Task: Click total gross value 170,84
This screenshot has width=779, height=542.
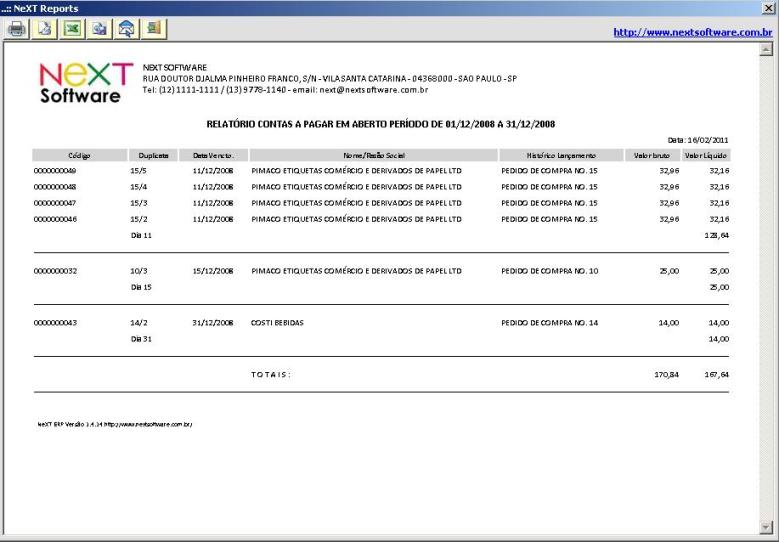Action: click(x=666, y=375)
